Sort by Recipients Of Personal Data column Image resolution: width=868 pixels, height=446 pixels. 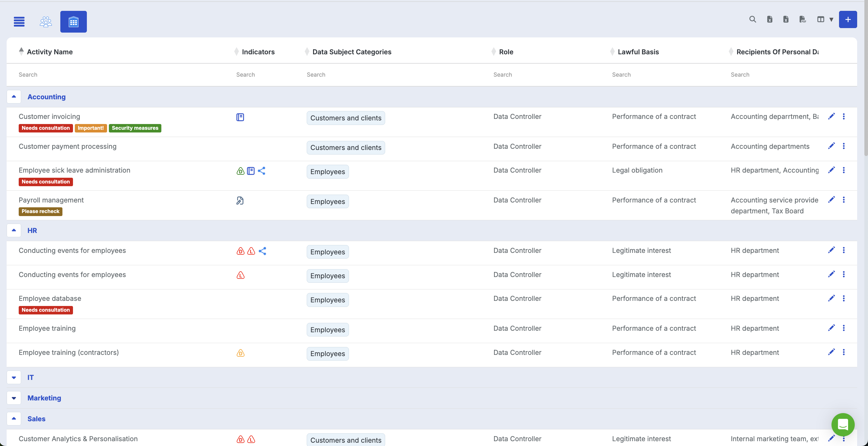point(774,52)
